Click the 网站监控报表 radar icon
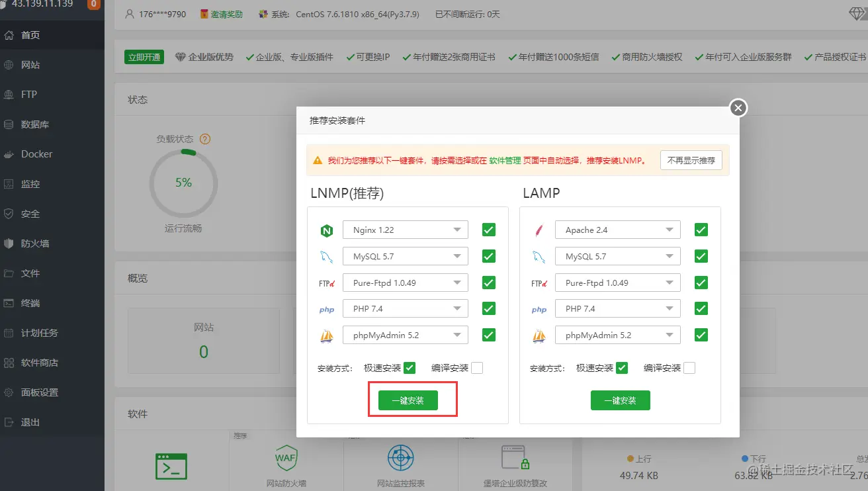The height and width of the screenshot is (491, 868). [x=401, y=458]
